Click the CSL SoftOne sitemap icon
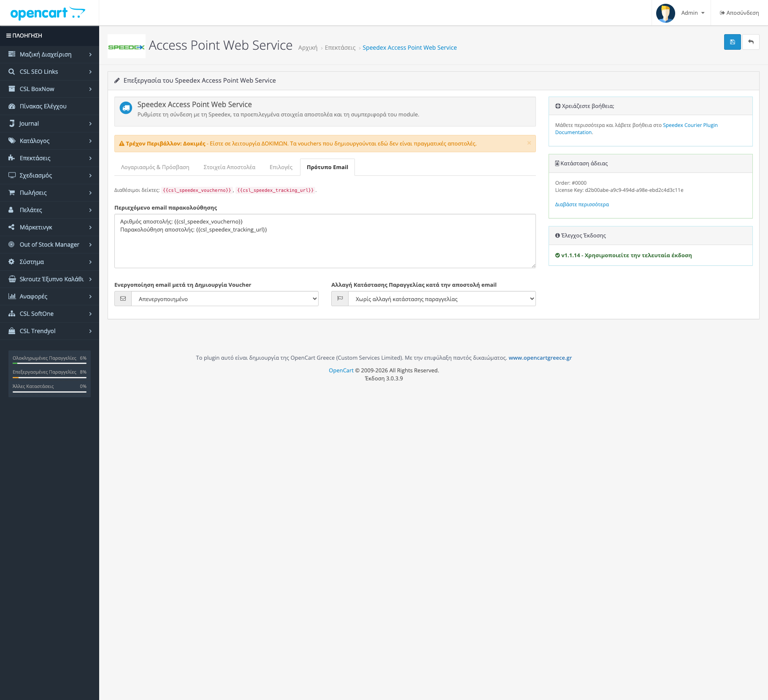Screen dimensions: 768x700 12,314
